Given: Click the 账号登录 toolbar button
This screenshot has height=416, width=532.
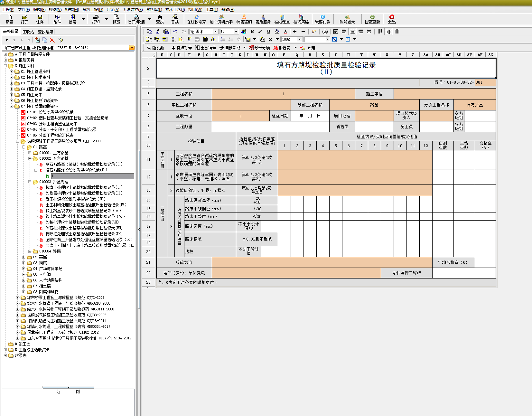Looking at the screenshot, I should pyautogui.click(x=347, y=19).
